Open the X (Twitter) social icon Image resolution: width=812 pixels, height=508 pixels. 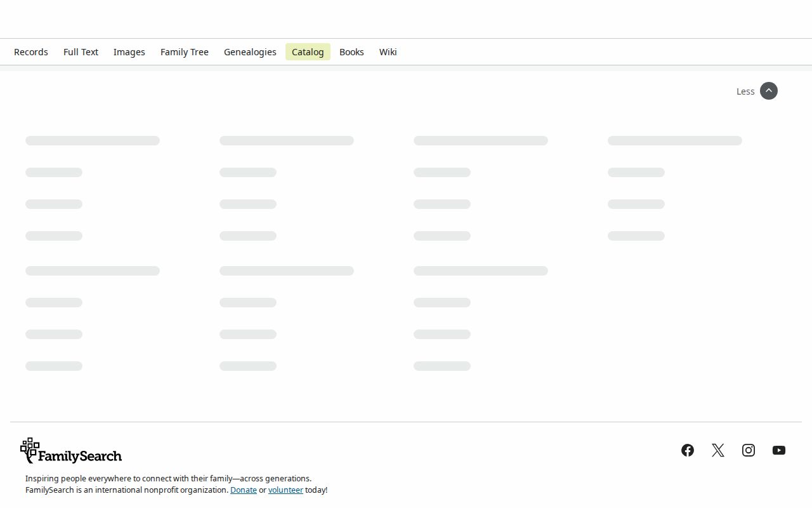[x=718, y=450]
